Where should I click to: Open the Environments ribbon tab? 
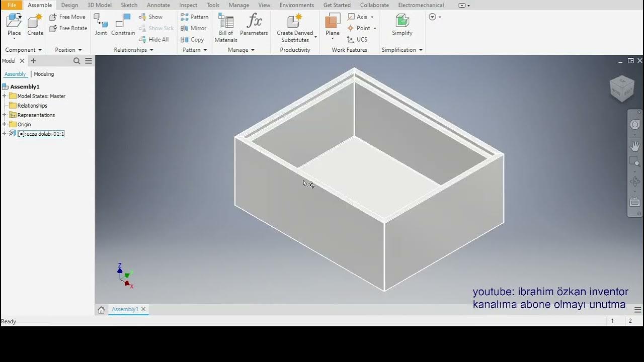tap(297, 5)
